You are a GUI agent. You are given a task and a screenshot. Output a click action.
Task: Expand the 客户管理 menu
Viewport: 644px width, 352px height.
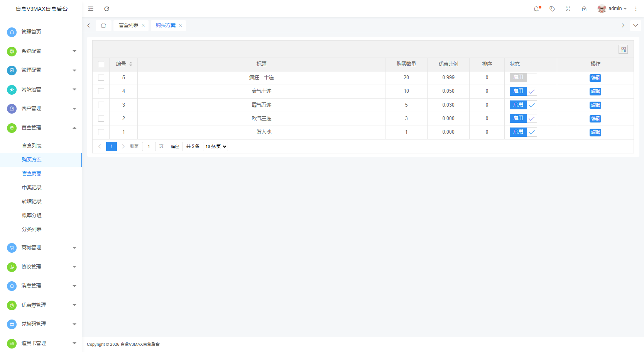coord(74,109)
